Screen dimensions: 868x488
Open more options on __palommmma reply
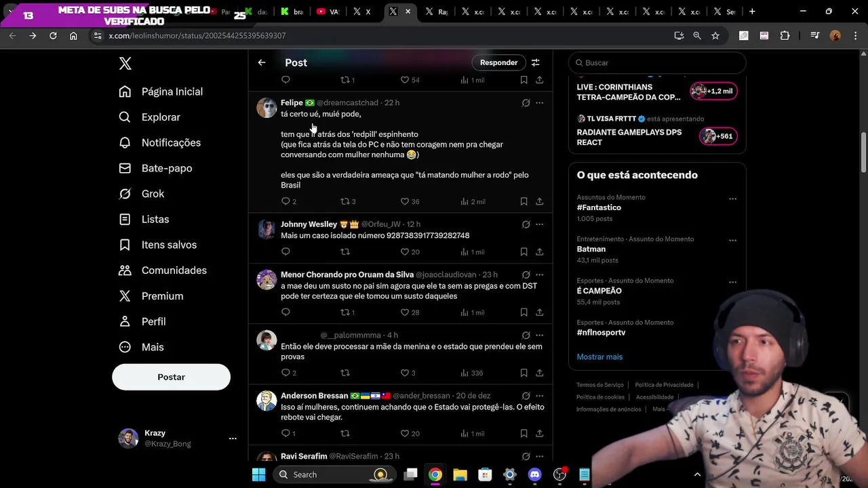pos(539,335)
